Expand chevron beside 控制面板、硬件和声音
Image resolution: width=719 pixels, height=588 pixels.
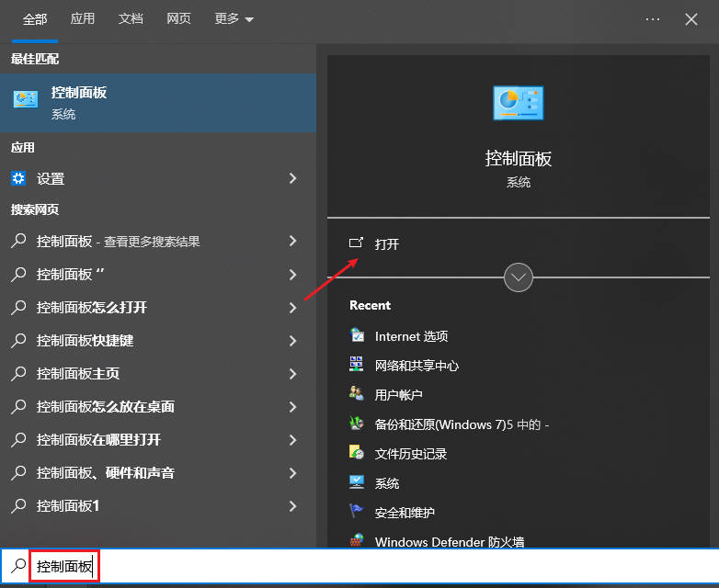pyautogui.click(x=293, y=472)
